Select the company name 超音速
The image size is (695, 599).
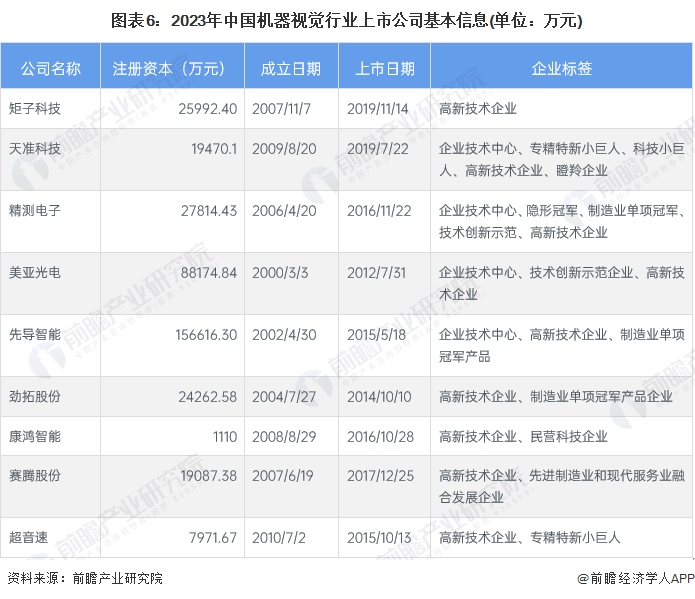point(28,538)
